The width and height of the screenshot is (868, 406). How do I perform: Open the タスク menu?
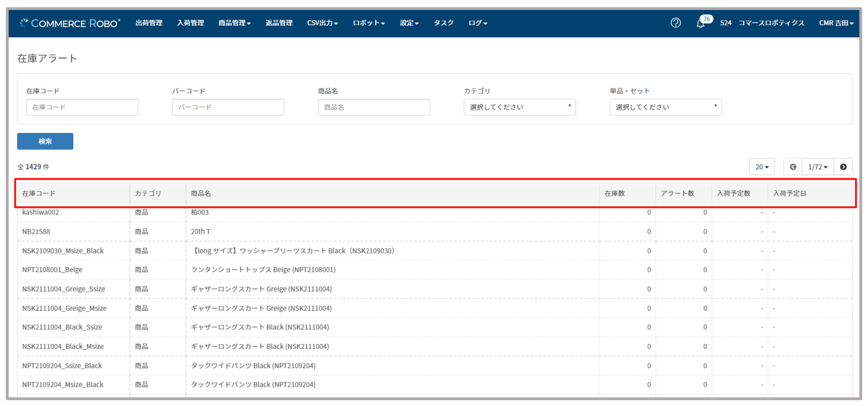coord(444,23)
